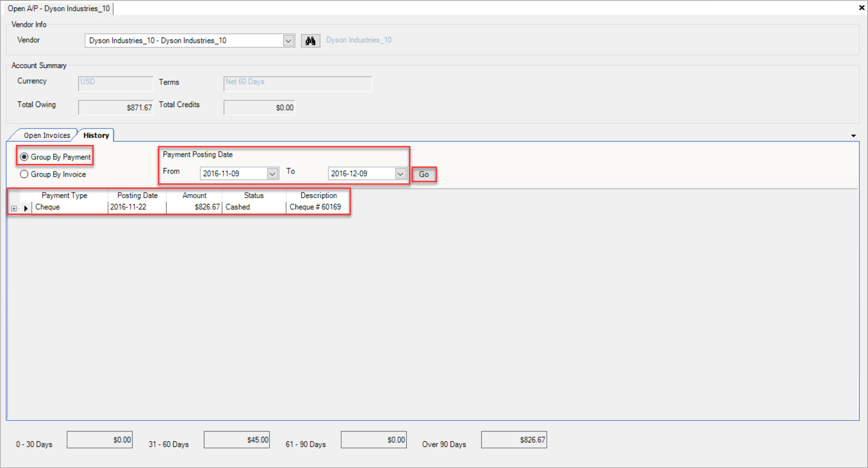Click the binoculars vendor search icon
The width and height of the screenshot is (868, 468).
tap(311, 41)
